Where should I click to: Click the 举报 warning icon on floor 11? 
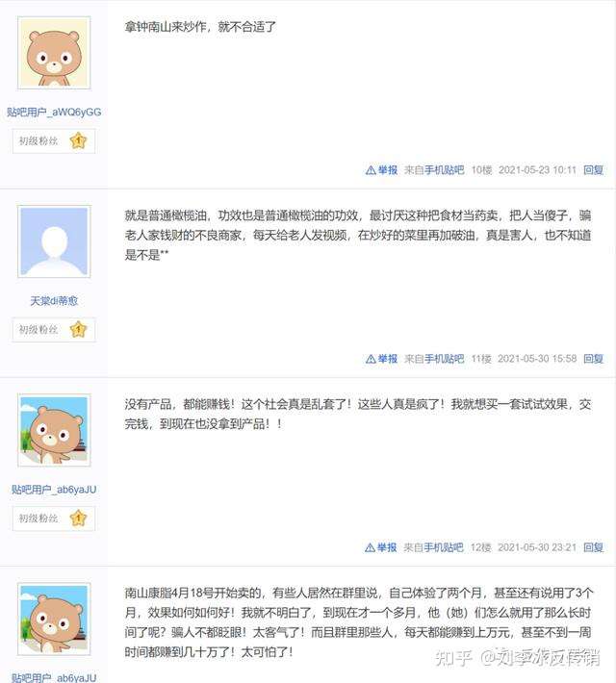tap(371, 359)
